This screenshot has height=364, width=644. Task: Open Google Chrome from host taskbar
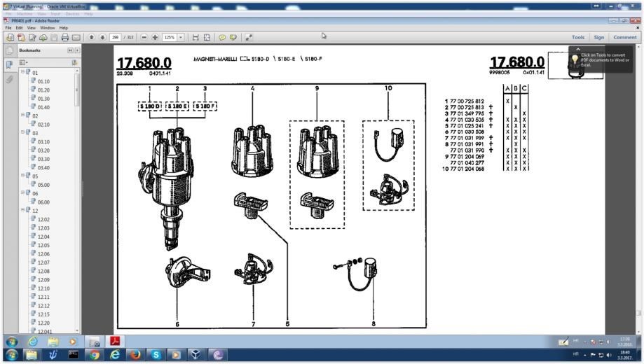point(94,355)
